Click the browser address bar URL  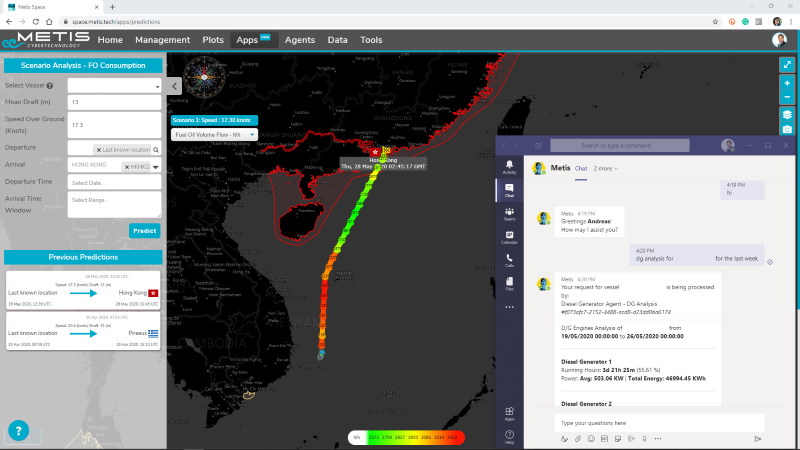point(116,21)
